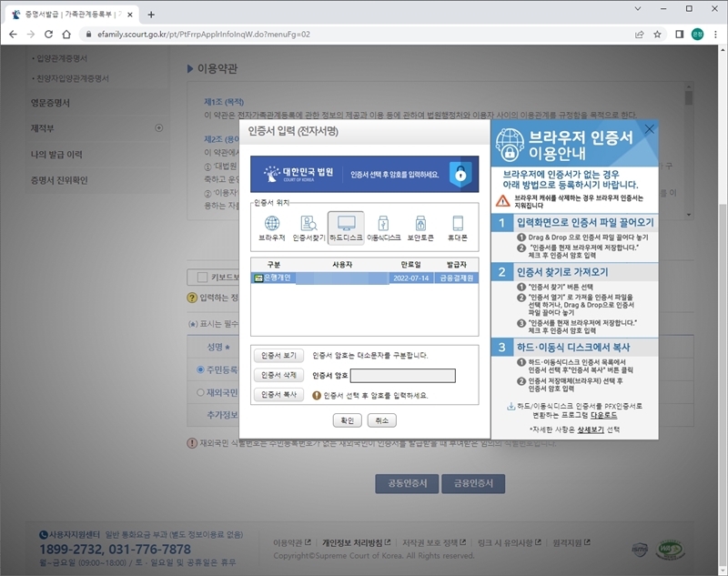Screen dimensions: 728x576
Task: Open the browser side panel
Action: pos(679,35)
